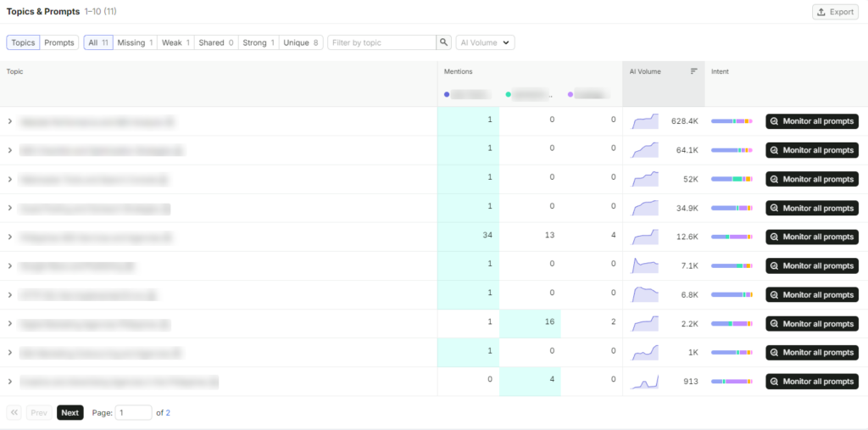This screenshot has height=430, width=868.
Task: Select the All 11 filter
Action: 98,42
